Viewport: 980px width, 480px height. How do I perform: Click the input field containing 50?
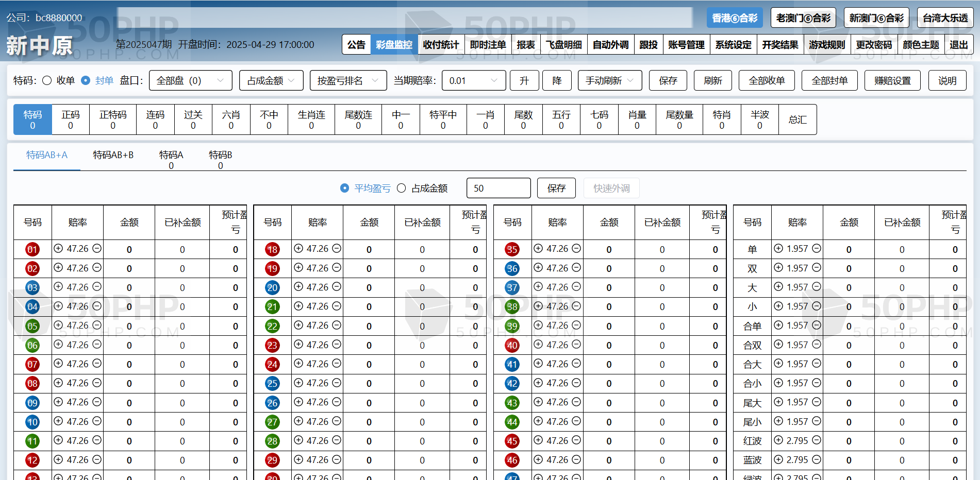click(x=498, y=188)
